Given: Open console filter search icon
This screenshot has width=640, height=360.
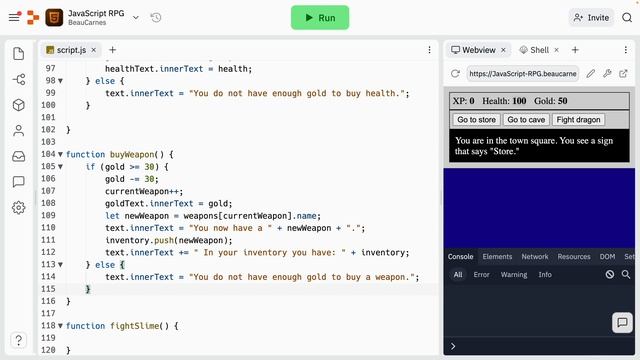Looking at the screenshot, I should pos(626,274).
